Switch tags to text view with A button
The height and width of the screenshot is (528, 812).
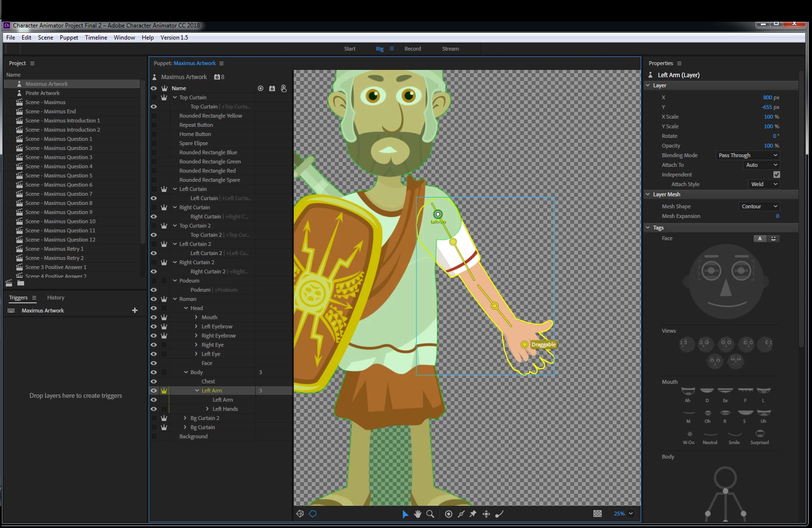click(760, 239)
